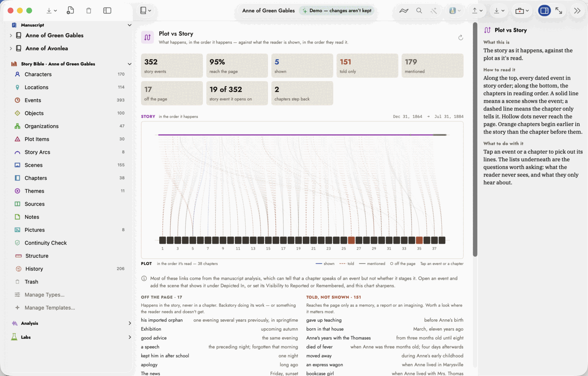Click the sparkle magic wand toolbar icon
The image size is (588, 376).
[434, 11]
